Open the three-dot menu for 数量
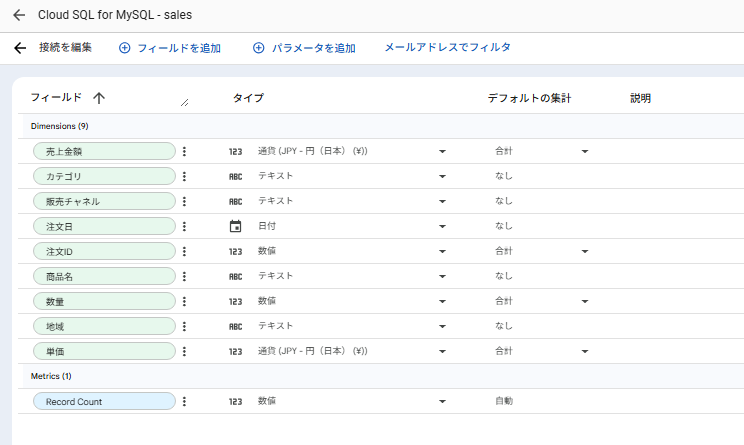This screenshot has height=445, width=744. pos(184,301)
